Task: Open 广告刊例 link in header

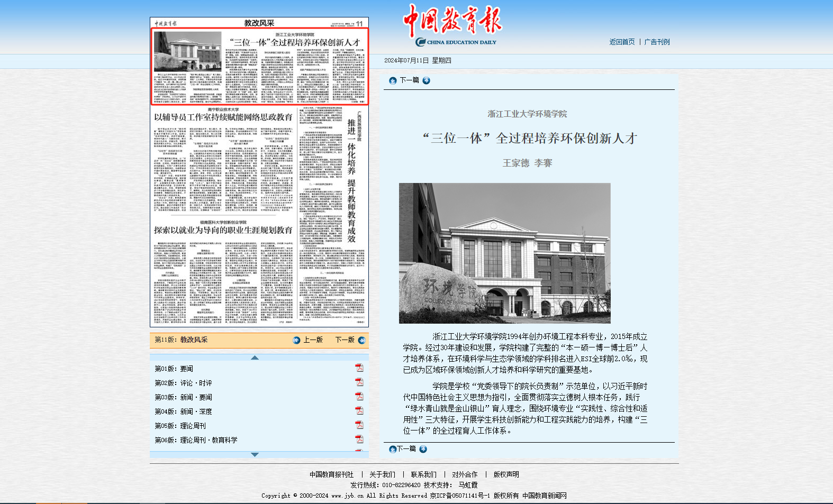Action: [x=657, y=42]
